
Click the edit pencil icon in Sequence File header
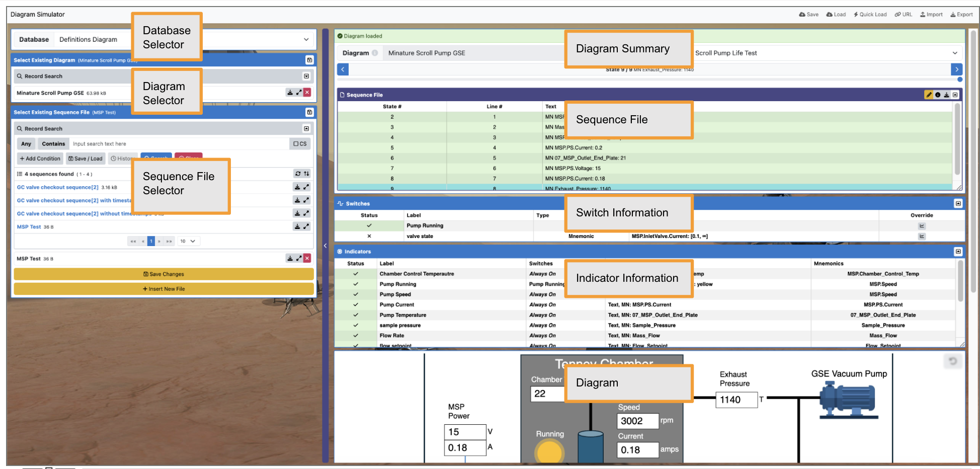point(929,95)
